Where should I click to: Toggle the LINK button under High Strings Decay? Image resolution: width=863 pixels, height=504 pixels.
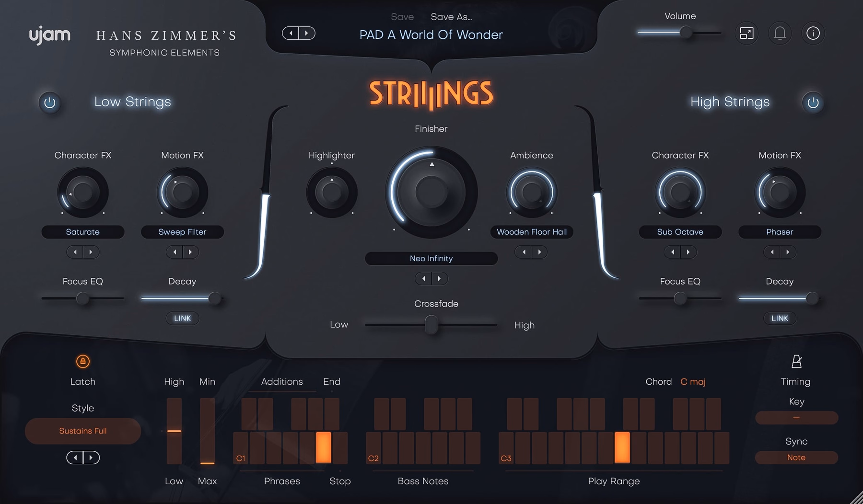pyautogui.click(x=780, y=318)
